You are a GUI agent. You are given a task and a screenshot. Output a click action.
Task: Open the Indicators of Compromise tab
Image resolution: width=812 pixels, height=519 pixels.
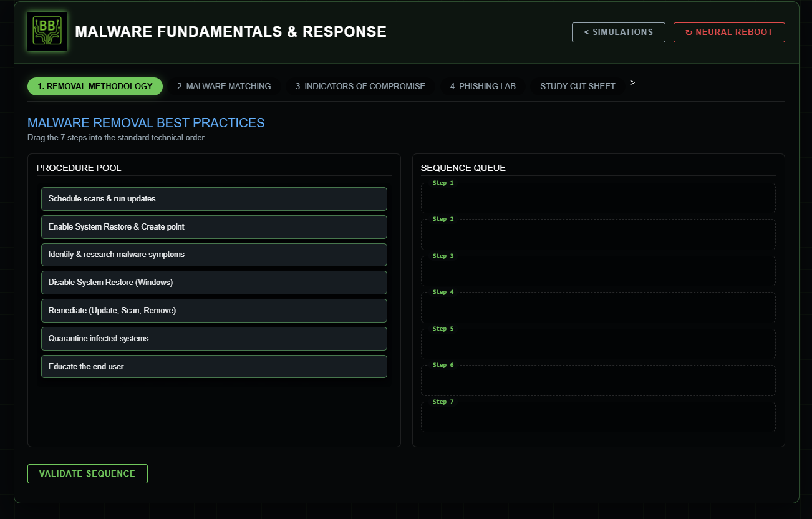pyautogui.click(x=360, y=86)
